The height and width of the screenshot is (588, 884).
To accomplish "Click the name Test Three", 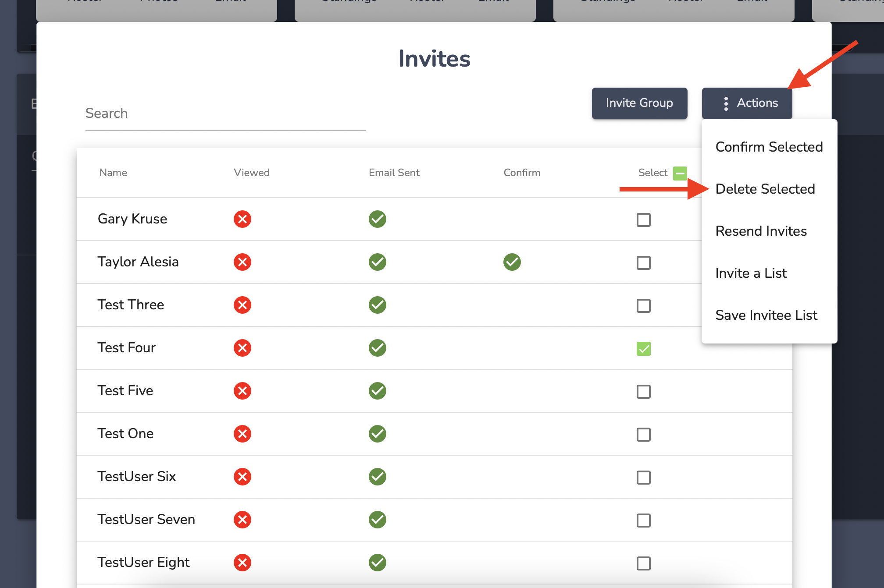I will [x=131, y=305].
